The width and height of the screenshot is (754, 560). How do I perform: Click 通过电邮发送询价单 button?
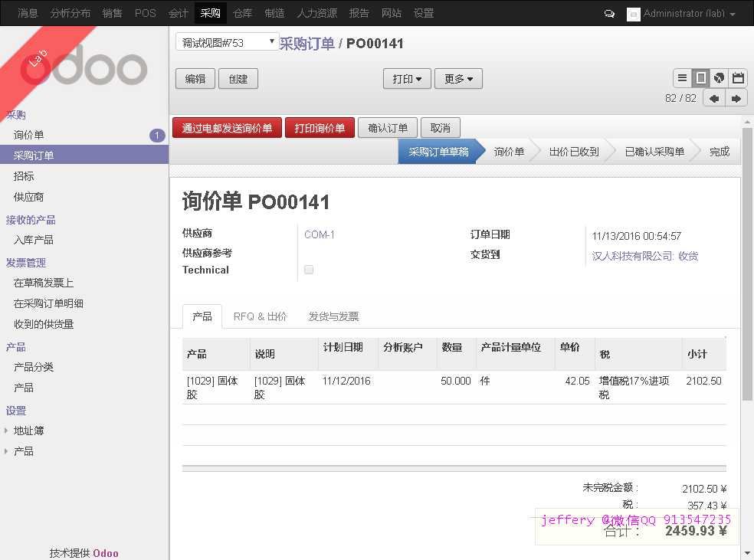227,128
